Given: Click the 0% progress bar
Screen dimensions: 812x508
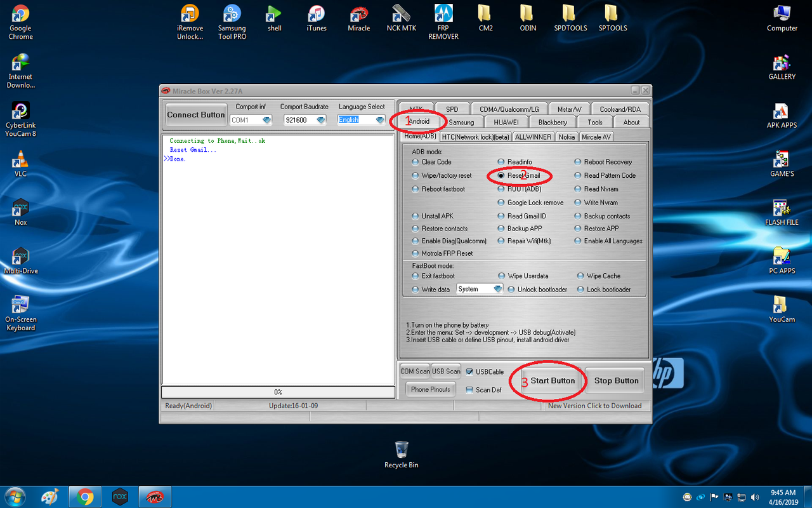Looking at the screenshot, I should coord(278,392).
